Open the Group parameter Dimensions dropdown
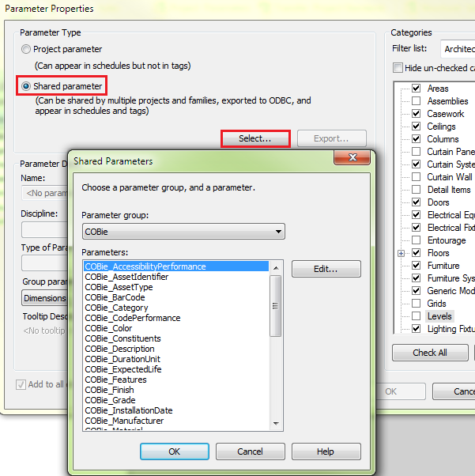The height and width of the screenshot is (476, 475). 44,298
